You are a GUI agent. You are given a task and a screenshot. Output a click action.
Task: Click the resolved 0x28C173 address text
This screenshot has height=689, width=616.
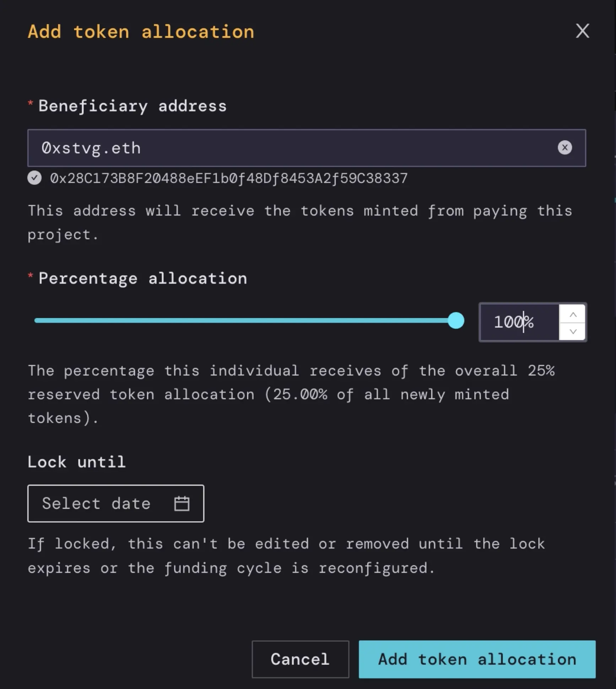[229, 179]
